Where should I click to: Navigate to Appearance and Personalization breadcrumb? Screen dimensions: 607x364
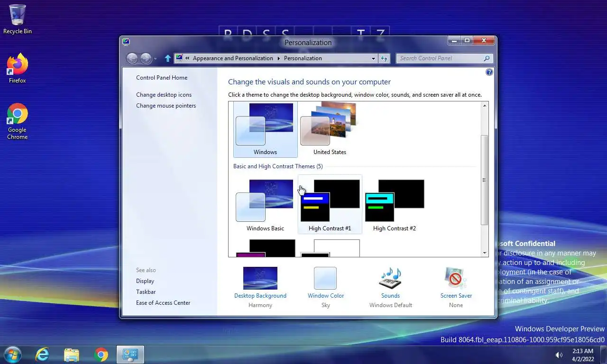tap(233, 58)
